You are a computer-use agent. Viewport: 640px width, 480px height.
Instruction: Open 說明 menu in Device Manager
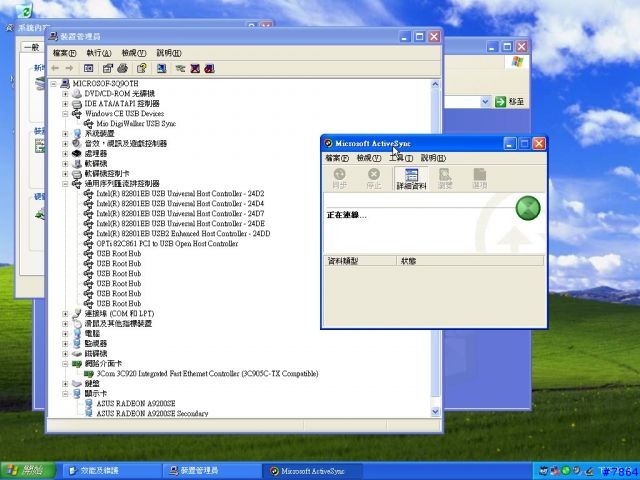click(169, 53)
